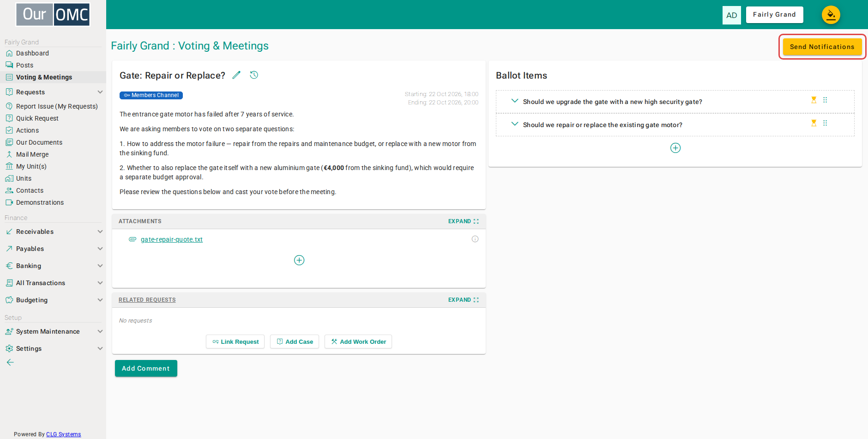Click the Send Notifications button
Screen dimensions: 868x439
point(822,47)
